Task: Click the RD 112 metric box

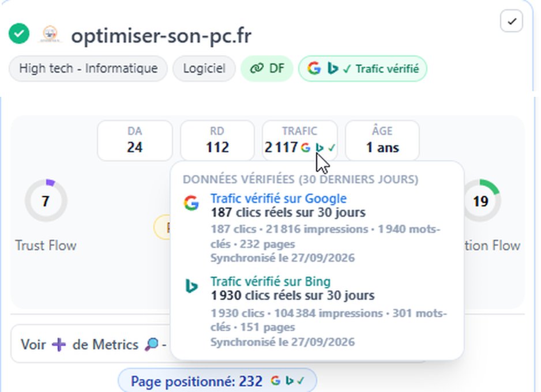Action: click(217, 140)
